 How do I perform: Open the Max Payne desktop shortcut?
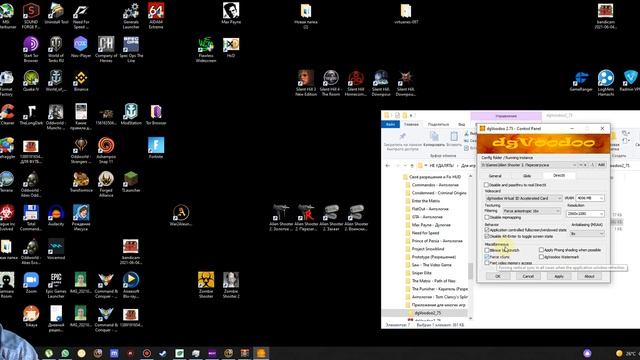(x=231, y=14)
